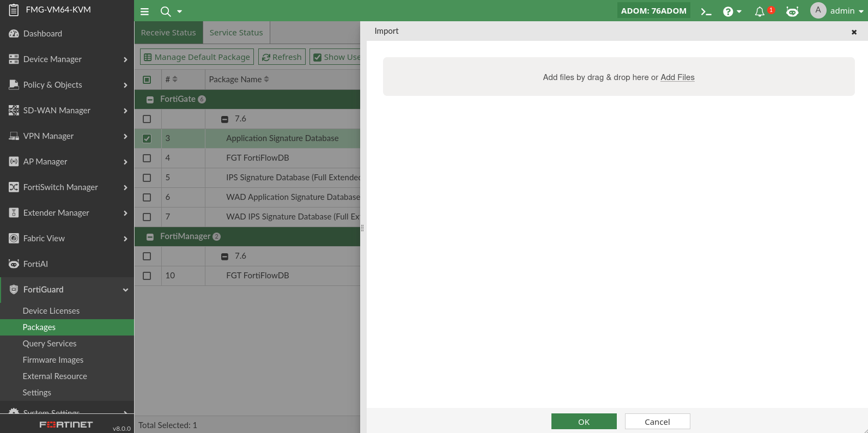Sort the table by Package Name
868x433 pixels.
[x=266, y=80]
